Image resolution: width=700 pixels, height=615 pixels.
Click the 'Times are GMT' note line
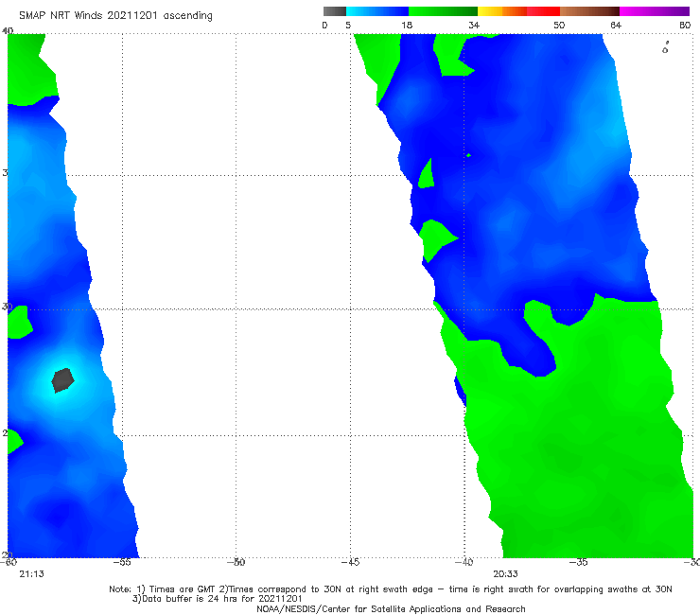coord(390,589)
